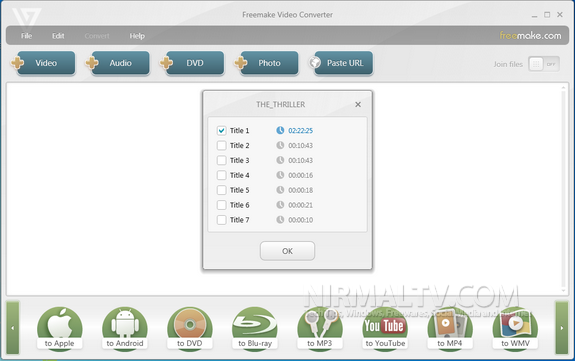575x361 pixels.
Task: Close the THE_THRILLER dialog
Action: click(x=358, y=105)
